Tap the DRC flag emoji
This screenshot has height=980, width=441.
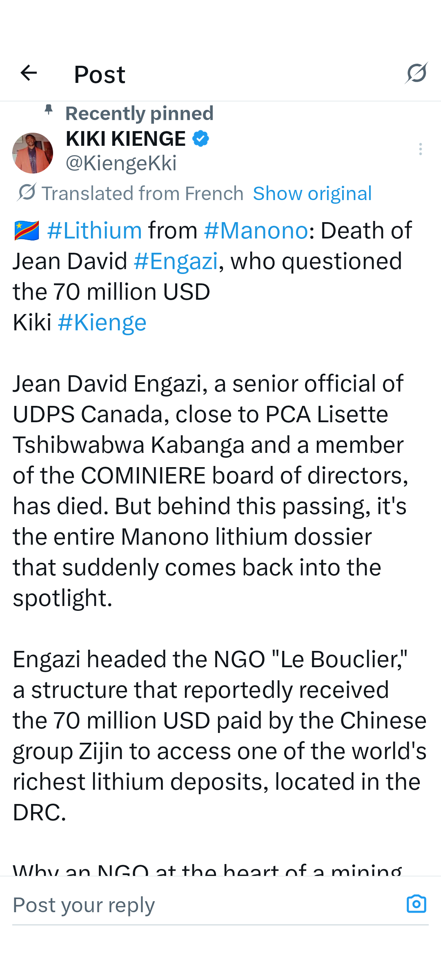coord(27,231)
